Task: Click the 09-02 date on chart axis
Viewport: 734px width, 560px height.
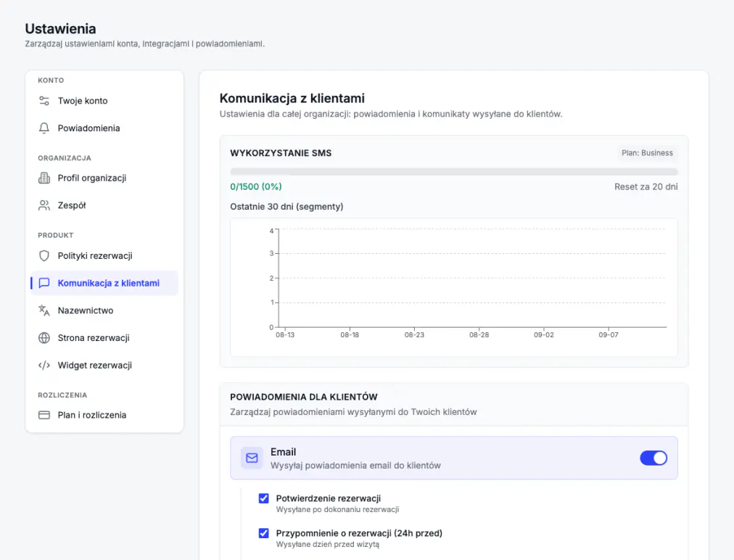Action: click(543, 335)
